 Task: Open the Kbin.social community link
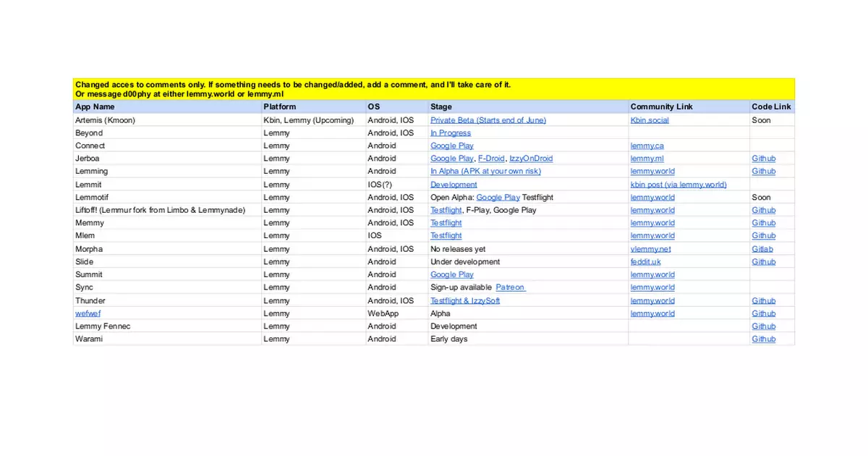coord(650,120)
